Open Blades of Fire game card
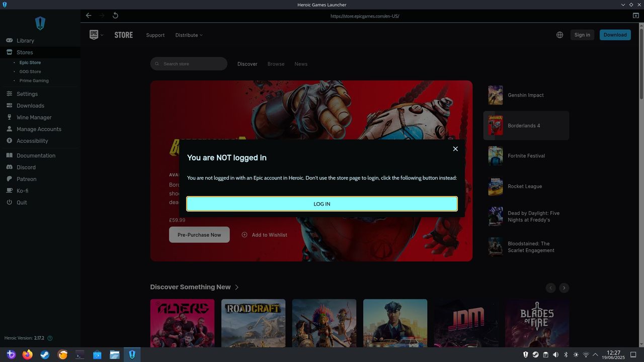 coord(537,323)
